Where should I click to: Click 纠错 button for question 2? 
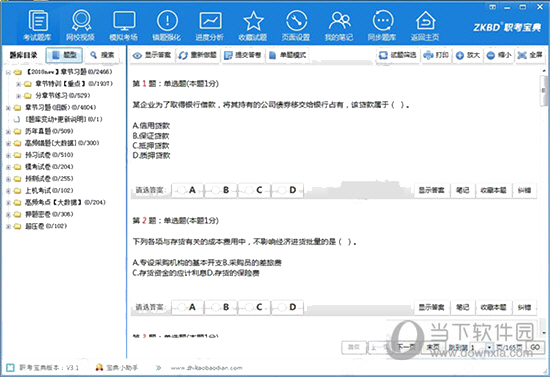coord(524,307)
